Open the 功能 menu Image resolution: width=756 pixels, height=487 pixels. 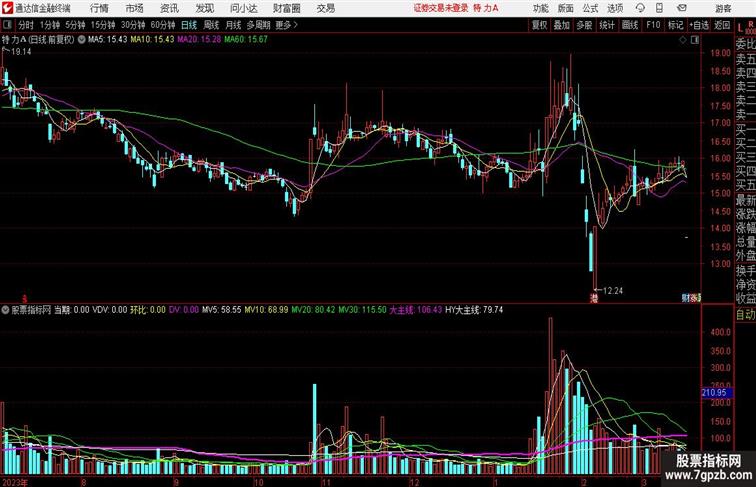click(540, 8)
